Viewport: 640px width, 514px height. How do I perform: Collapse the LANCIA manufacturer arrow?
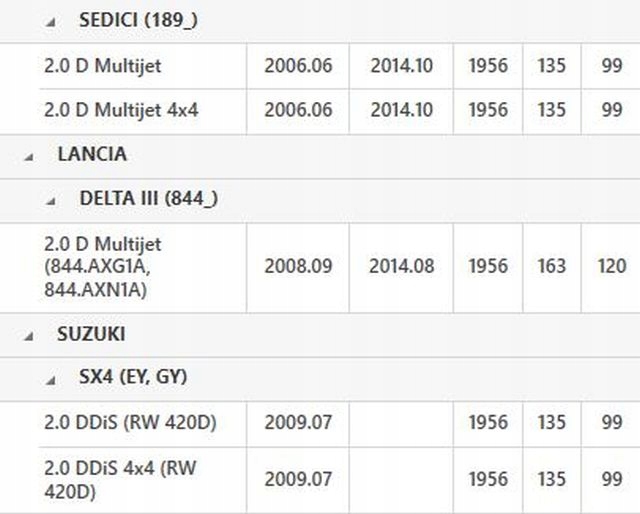pyautogui.click(x=29, y=156)
